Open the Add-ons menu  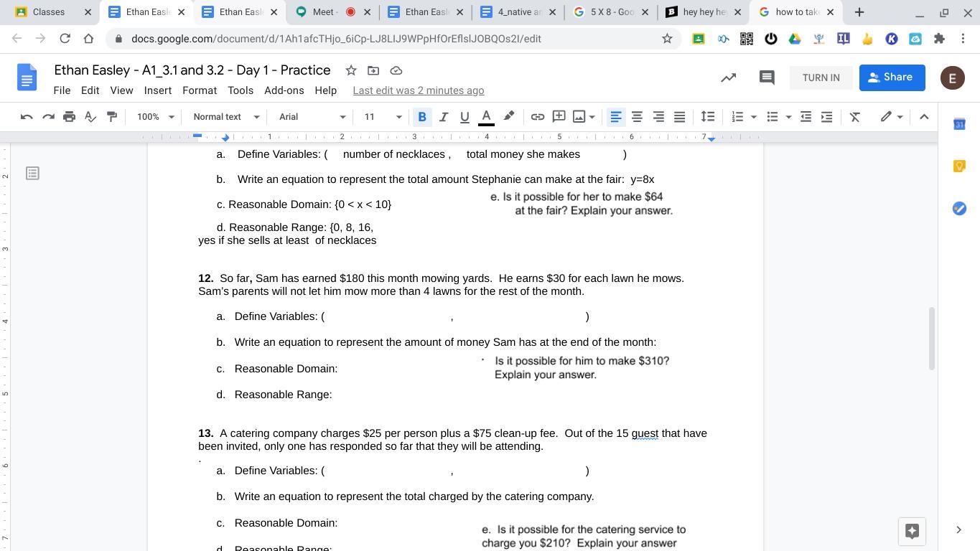[284, 90]
